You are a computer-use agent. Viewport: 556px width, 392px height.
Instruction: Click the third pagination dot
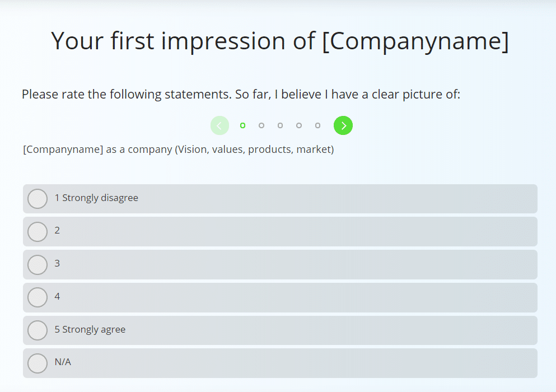click(280, 125)
